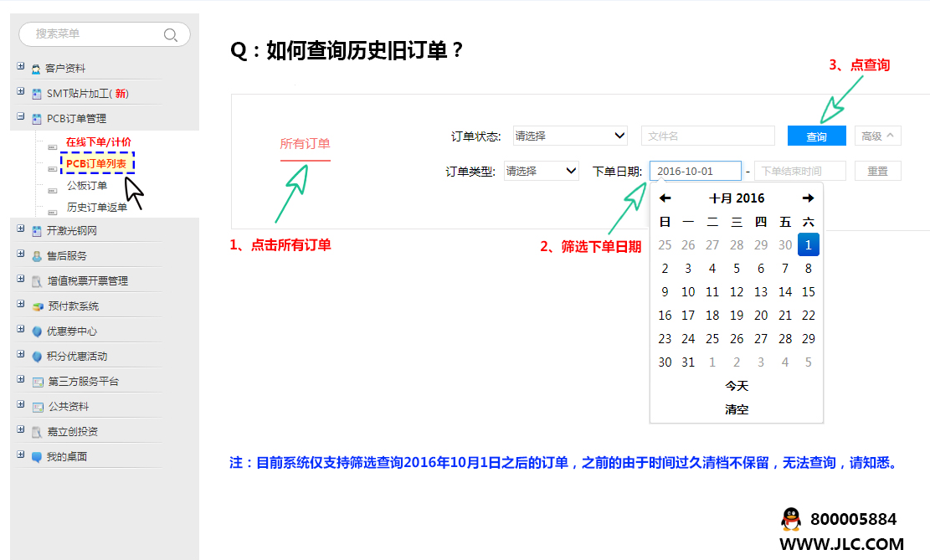Click the 文件名 input field
The image size is (930, 560).
707,136
